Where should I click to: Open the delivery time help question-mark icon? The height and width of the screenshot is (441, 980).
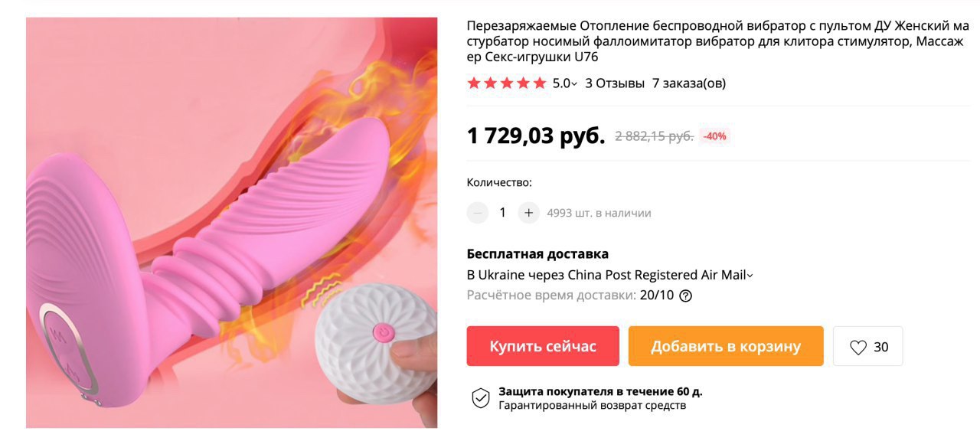click(x=686, y=296)
